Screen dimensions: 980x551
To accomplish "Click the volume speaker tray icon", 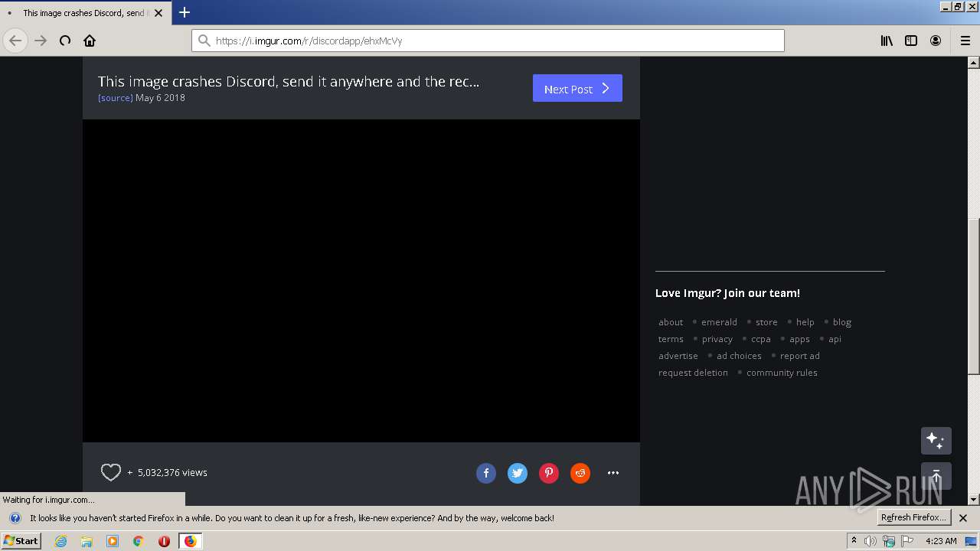I will [871, 541].
